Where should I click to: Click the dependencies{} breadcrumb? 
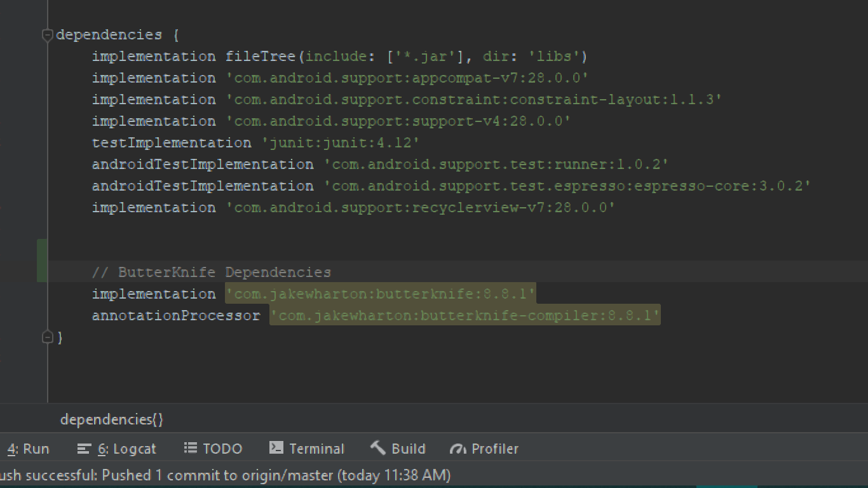tap(112, 419)
